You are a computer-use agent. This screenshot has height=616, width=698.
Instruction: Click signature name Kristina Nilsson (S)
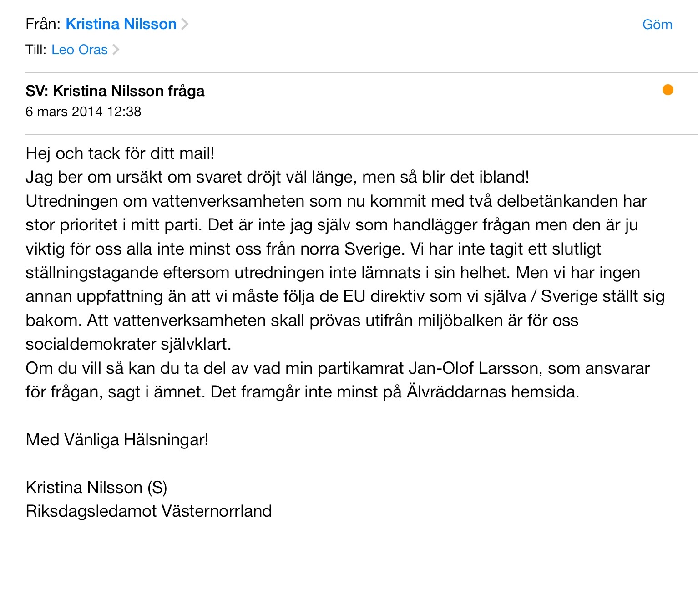(96, 488)
